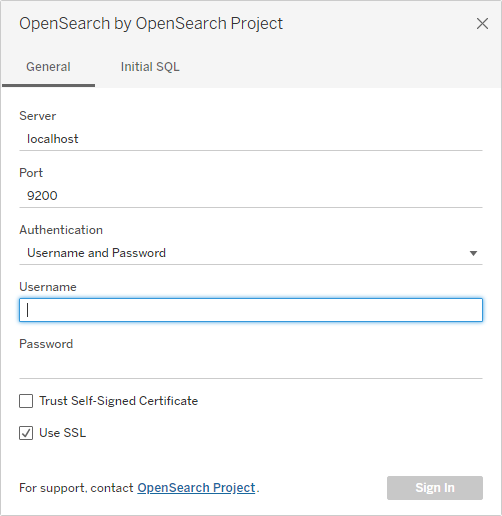Open the Initial SQL tab
The height and width of the screenshot is (516, 502).
(x=150, y=67)
